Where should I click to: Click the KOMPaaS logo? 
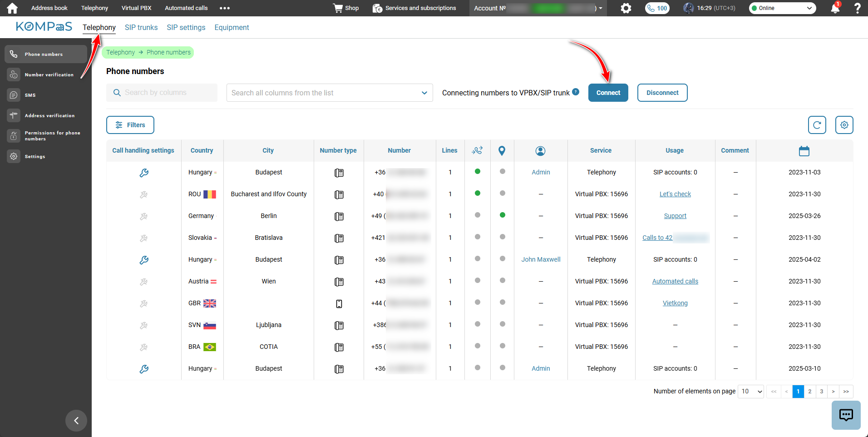click(x=44, y=27)
